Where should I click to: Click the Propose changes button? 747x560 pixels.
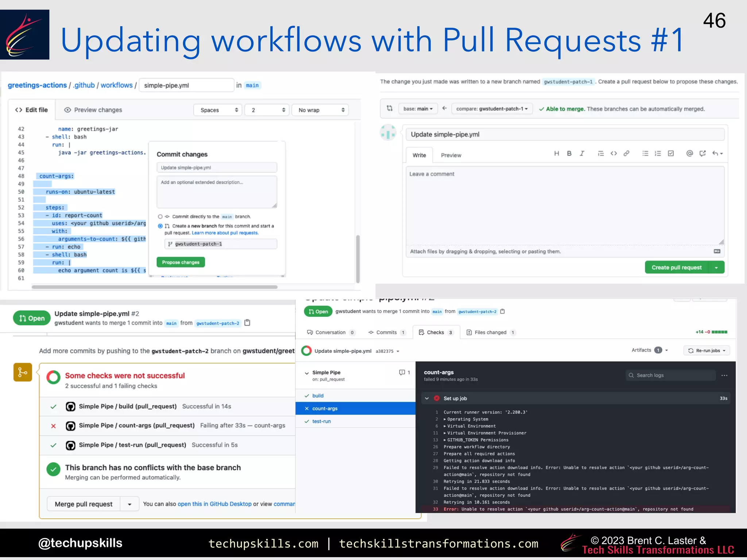[181, 262]
